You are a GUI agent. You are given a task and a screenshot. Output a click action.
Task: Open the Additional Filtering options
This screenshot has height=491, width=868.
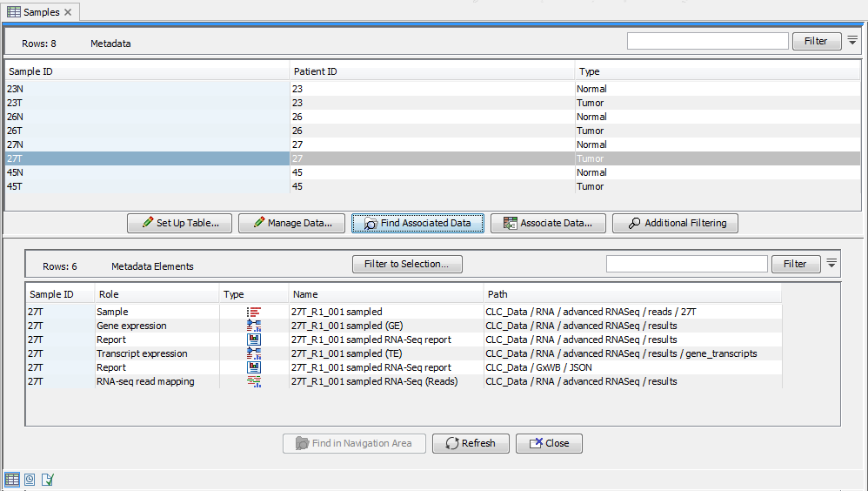675,224
